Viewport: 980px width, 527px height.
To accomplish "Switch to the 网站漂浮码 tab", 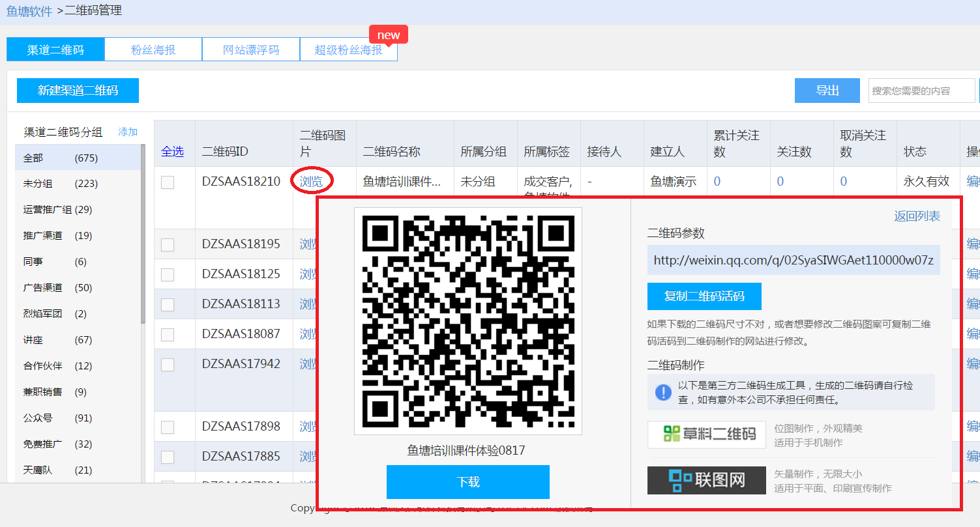I will click(x=251, y=50).
